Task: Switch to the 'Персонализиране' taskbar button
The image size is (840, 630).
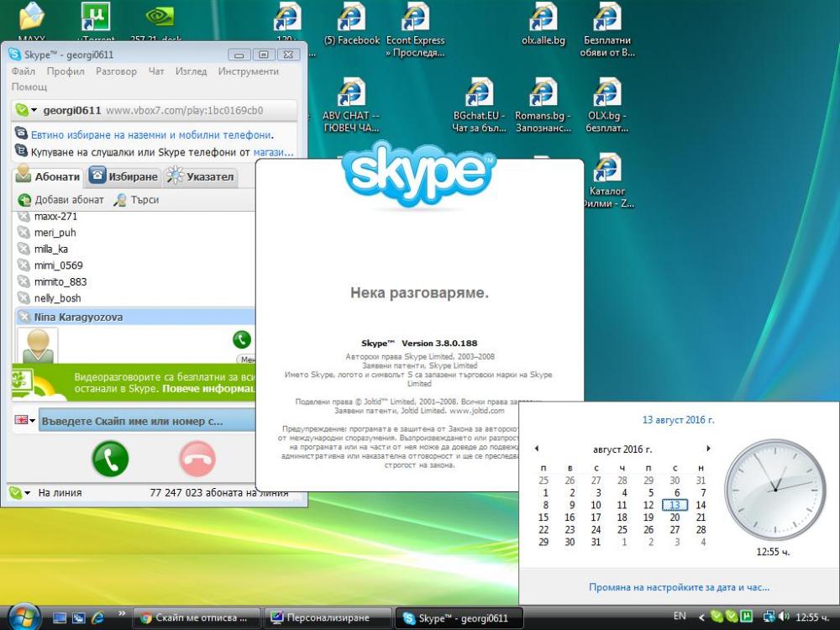Action: tap(328, 617)
